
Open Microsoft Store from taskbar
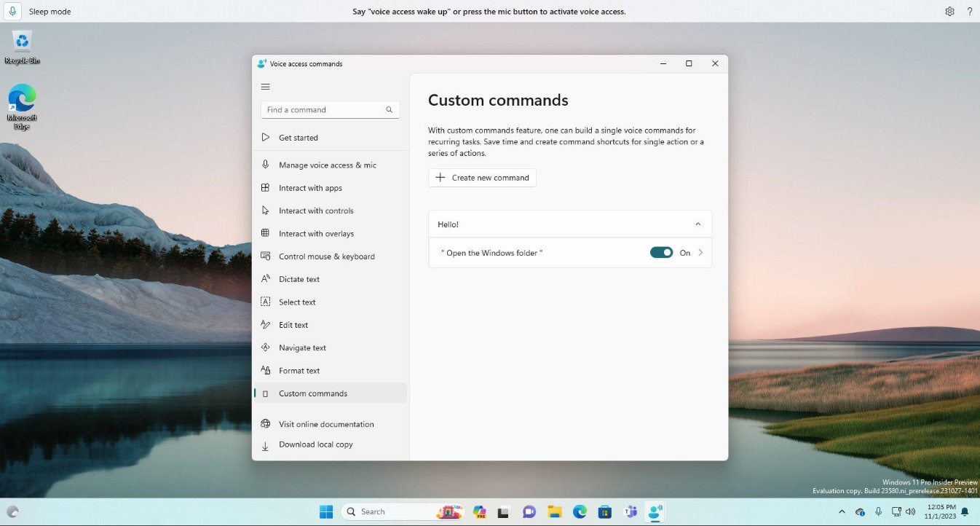(x=604, y=512)
